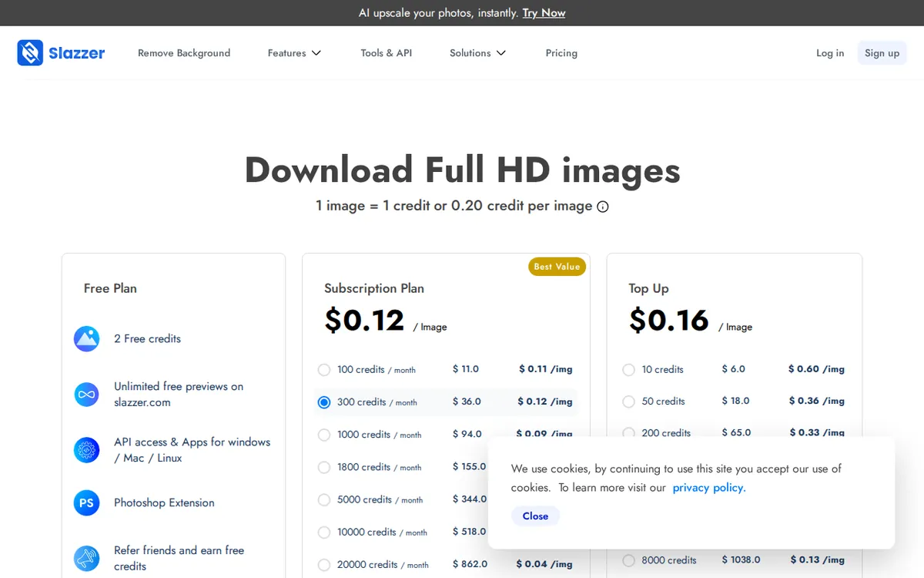Choose the 5000 credits per month plan
The image size is (924, 578).
click(x=324, y=499)
